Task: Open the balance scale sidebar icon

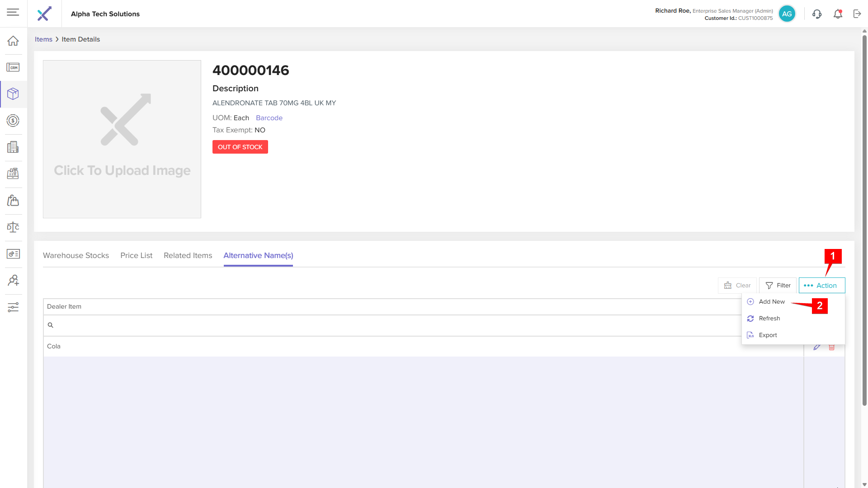Action: pyautogui.click(x=13, y=227)
